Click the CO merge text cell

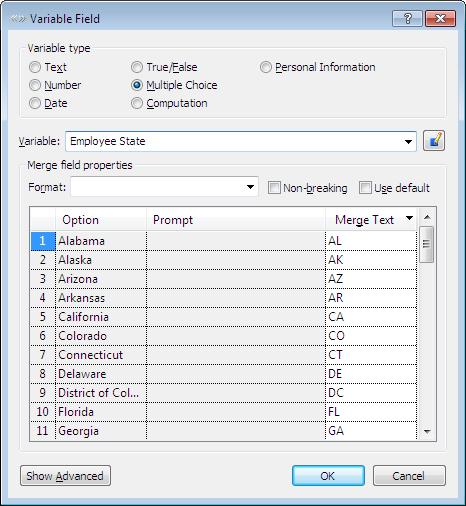tap(371, 336)
